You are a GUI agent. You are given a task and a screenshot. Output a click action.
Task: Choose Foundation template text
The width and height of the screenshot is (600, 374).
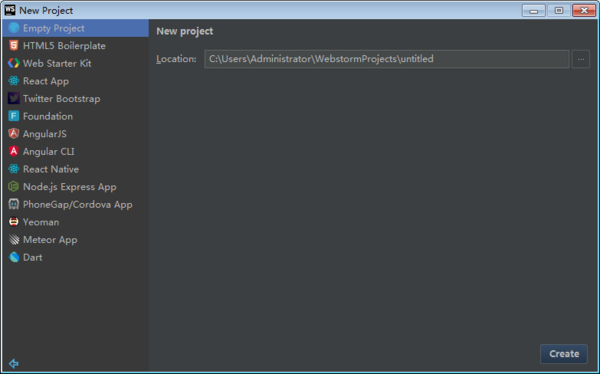[48, 116]
